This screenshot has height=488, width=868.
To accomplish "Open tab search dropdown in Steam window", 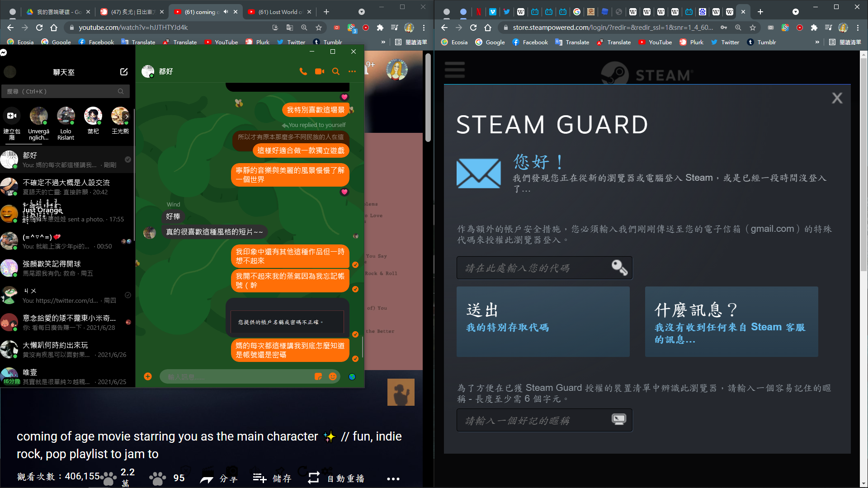I will click(796, 12).
